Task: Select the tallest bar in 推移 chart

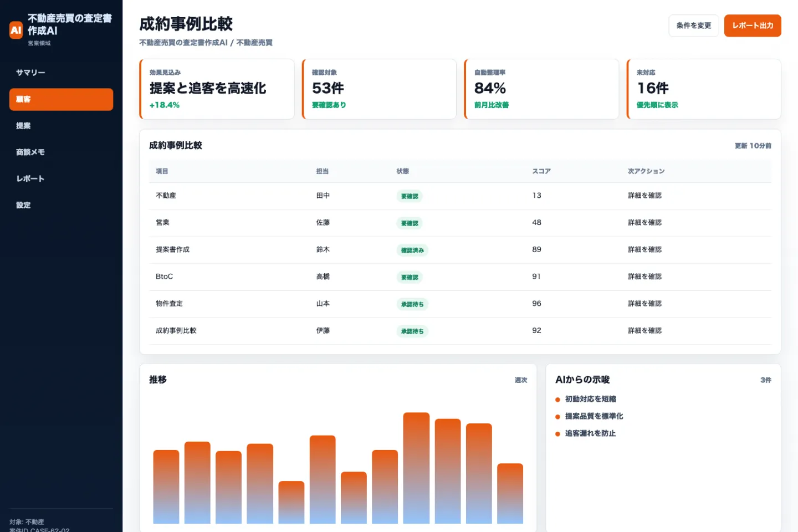Action: (x=416, y=468)
